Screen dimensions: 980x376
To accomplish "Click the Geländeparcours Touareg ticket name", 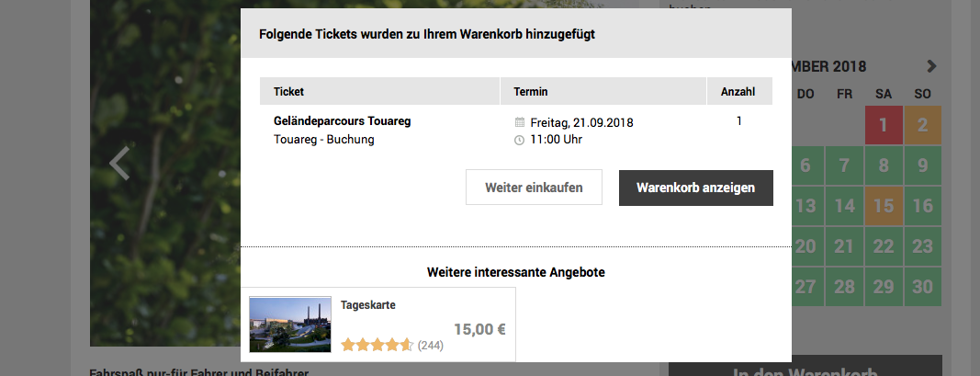I will [342, 121].
